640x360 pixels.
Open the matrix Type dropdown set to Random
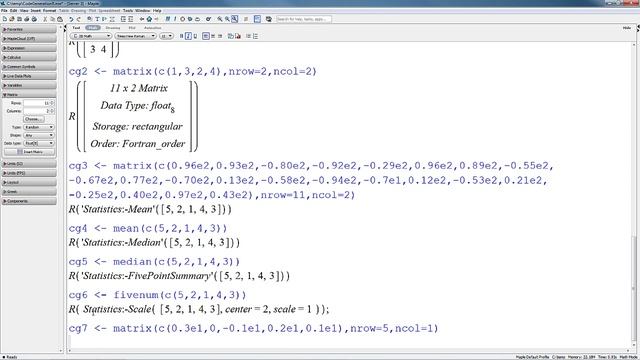39,127
